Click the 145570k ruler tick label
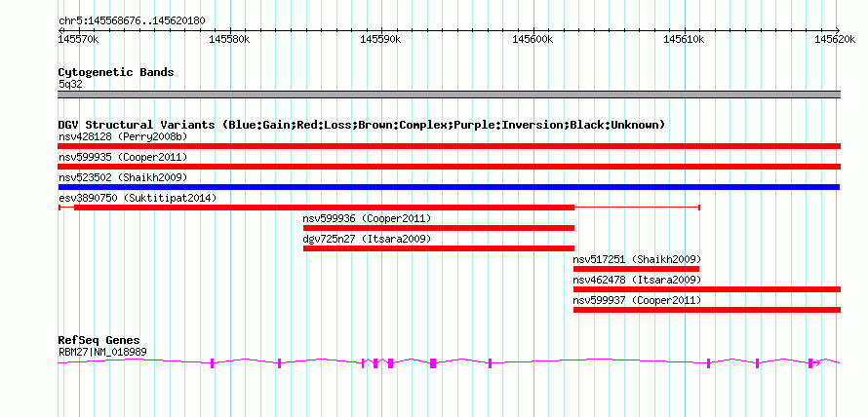The width and height of the screenshot is (868, 417). (x=79, y=39)
